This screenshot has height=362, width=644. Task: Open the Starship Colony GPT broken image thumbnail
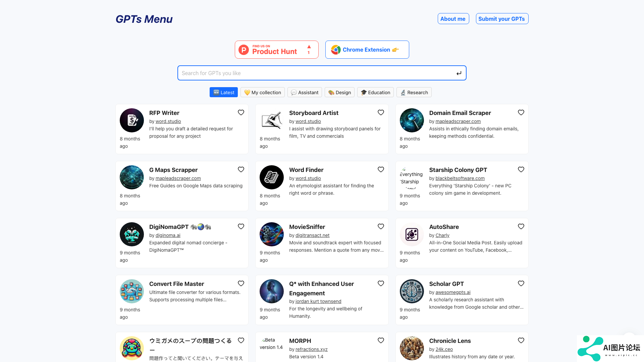[x=412, y=177]
